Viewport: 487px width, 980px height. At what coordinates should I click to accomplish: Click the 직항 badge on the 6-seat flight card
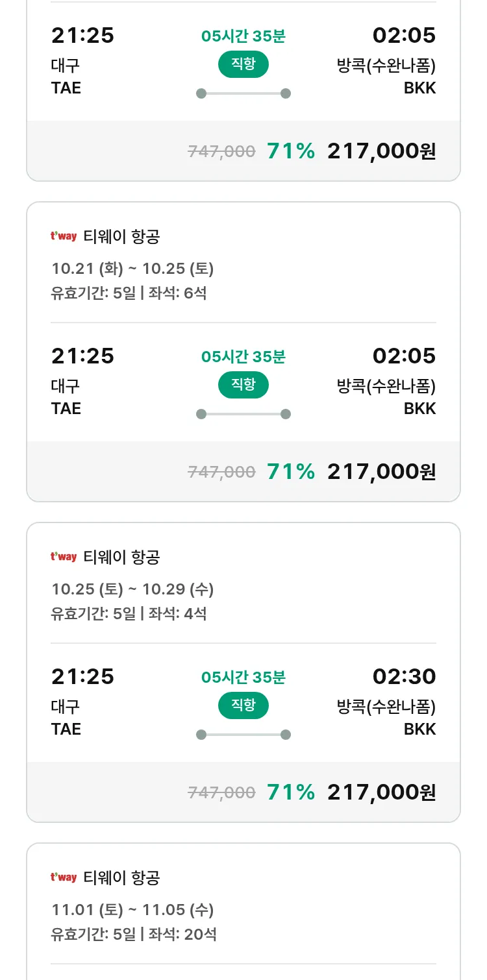[243, 385]
